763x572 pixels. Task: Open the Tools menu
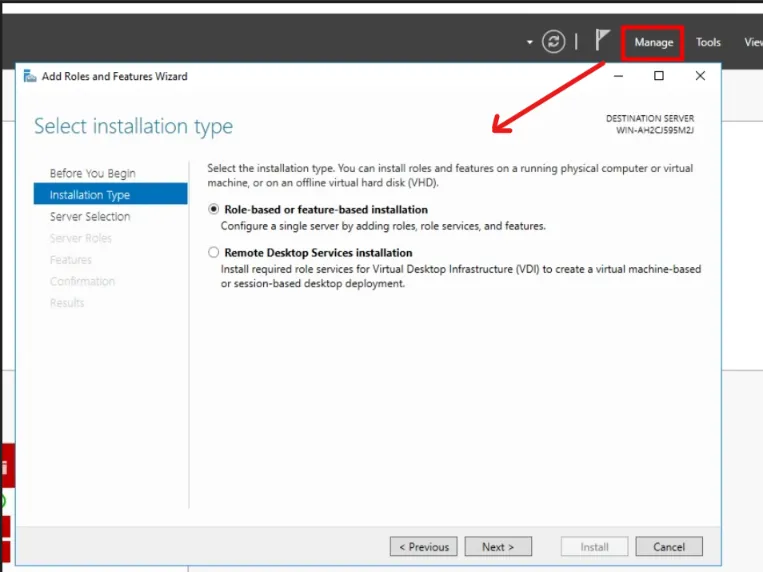point(708,42)
